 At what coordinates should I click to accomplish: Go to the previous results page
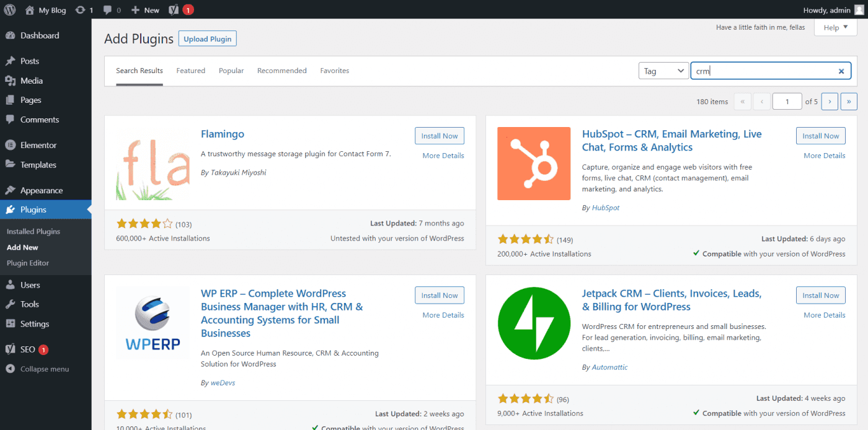[762, 102]
